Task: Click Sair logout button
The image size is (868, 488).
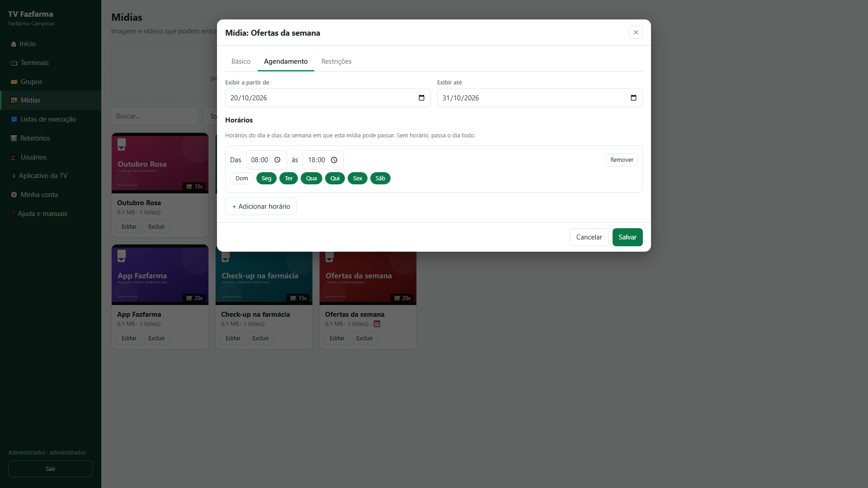Action: (51, 469)
